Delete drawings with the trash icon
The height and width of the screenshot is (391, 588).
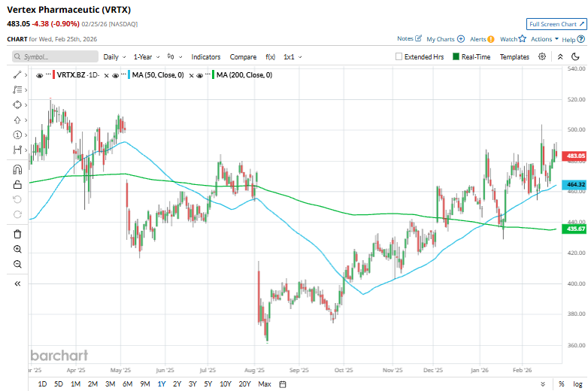17,233
